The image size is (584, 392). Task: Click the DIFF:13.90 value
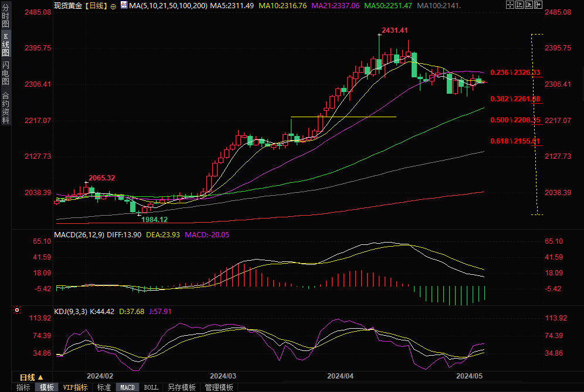[x=124, y=235]
